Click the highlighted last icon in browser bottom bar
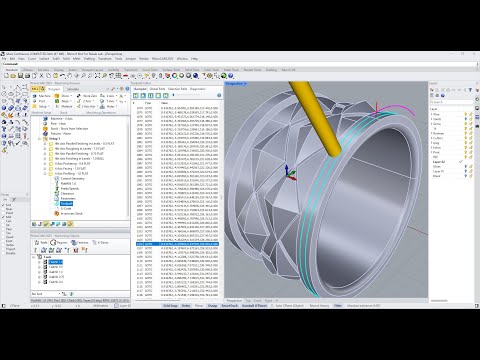Image resolution: width=480 pixels, height=360 pixels. 70,224
